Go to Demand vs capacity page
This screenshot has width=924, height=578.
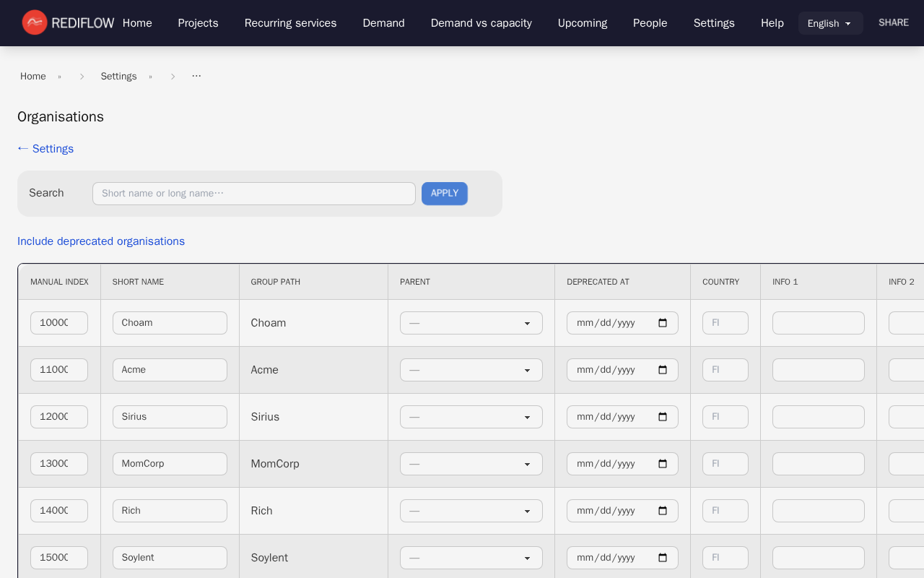click(481, 23)
